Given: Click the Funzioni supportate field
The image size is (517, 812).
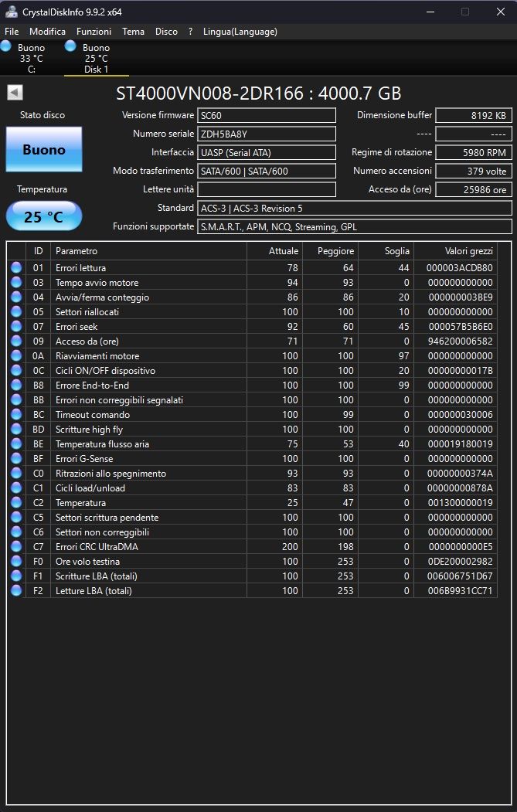Looking at the screenshot, I should 355,227.
